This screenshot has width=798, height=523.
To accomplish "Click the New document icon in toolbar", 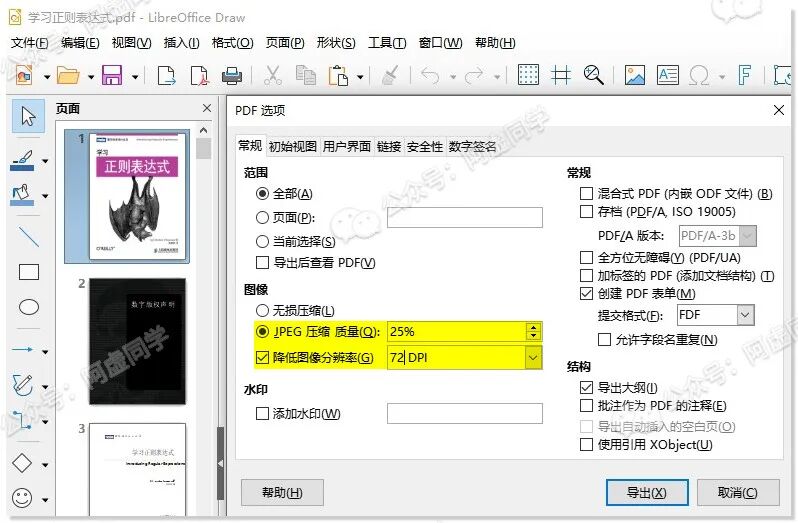I will click(24, 76).
